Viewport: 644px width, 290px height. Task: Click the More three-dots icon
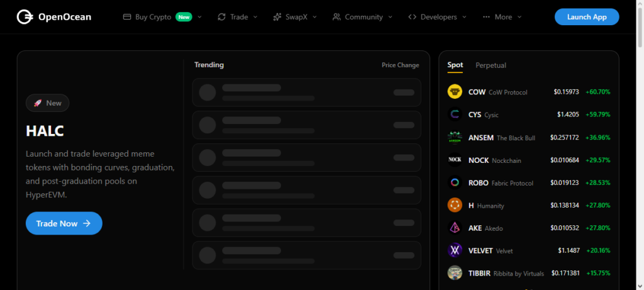486,17
